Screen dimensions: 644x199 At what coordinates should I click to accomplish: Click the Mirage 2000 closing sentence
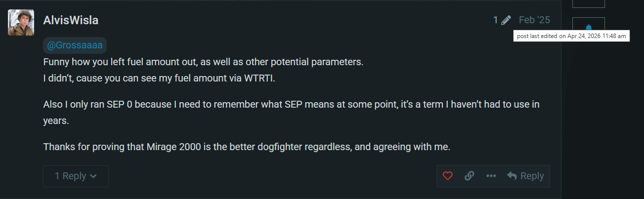click(x=247, y=147)
